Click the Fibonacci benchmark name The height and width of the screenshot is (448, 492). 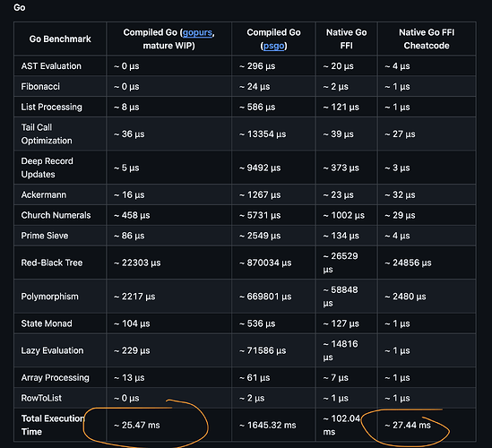[x=40, y=87]
